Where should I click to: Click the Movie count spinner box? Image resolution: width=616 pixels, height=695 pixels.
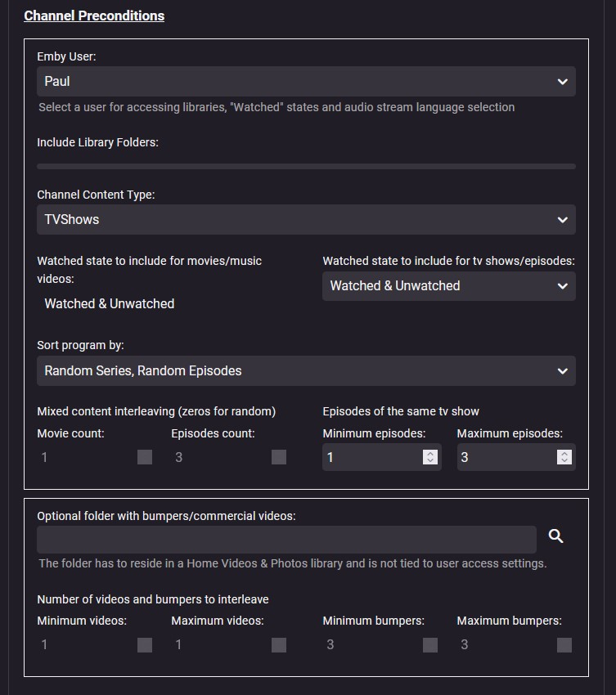(x=145, y=458)
